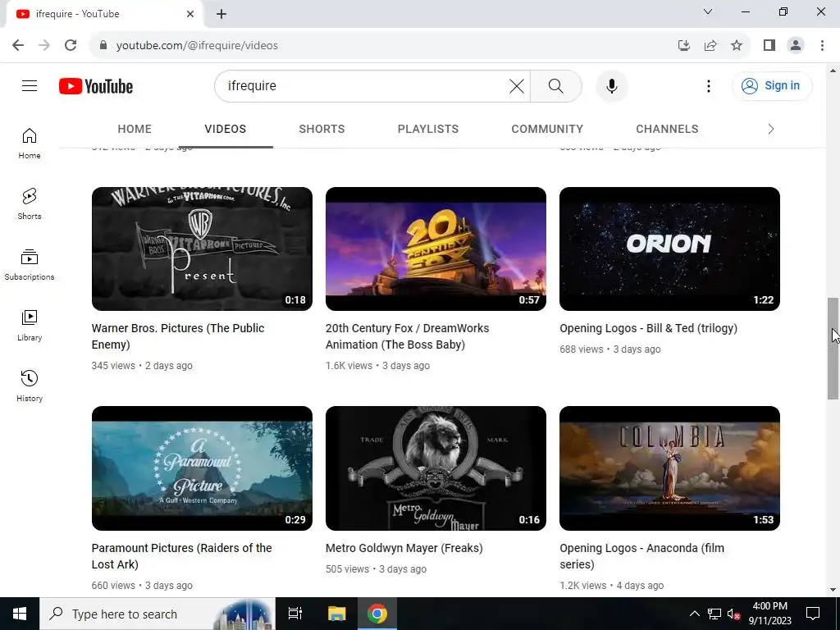840x630 pixels.
Task: Play the MGM lion thumbnail
Action: coord(436,468)
